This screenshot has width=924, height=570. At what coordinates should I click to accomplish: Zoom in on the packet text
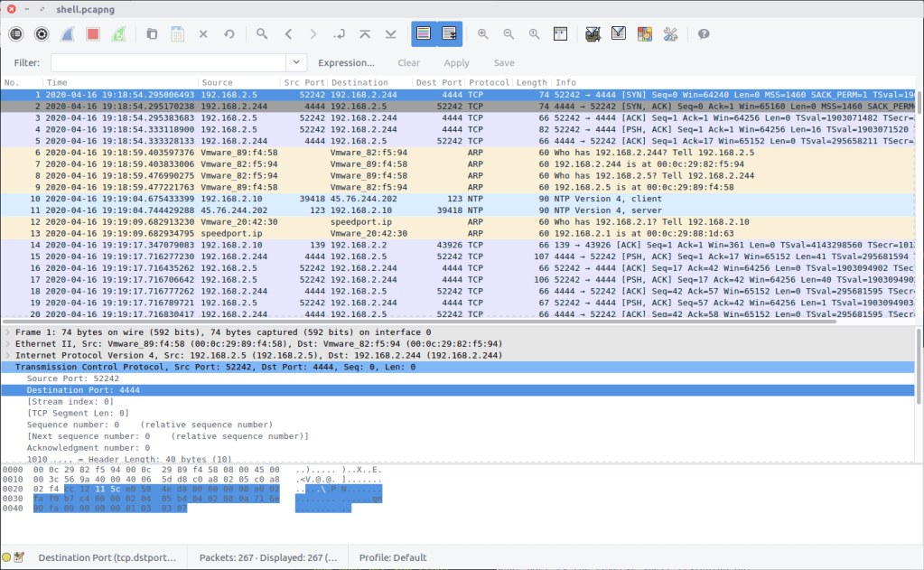coord(483,33)
